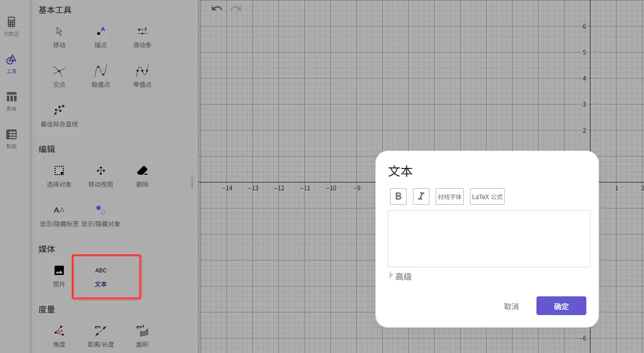Screen dimensions: 644x353
Task: Choose the 滑动条 slider tool
Action: pos(142,36)
